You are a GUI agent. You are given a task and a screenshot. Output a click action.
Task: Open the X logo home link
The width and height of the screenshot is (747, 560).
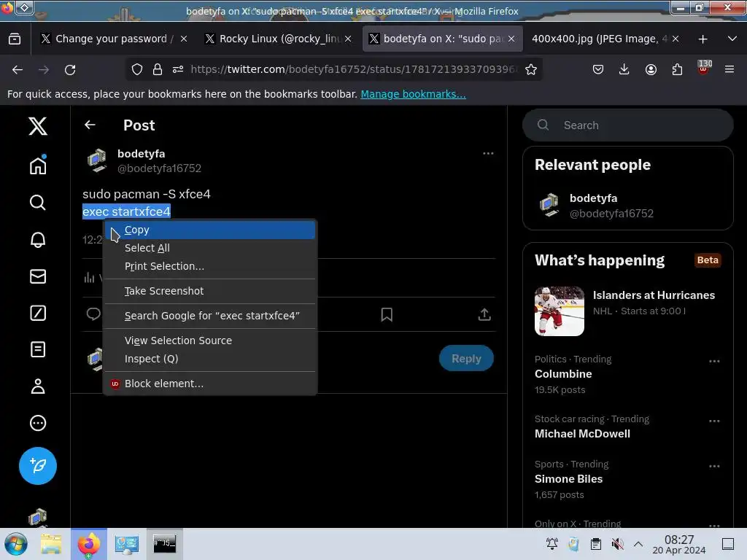(38, 126)
